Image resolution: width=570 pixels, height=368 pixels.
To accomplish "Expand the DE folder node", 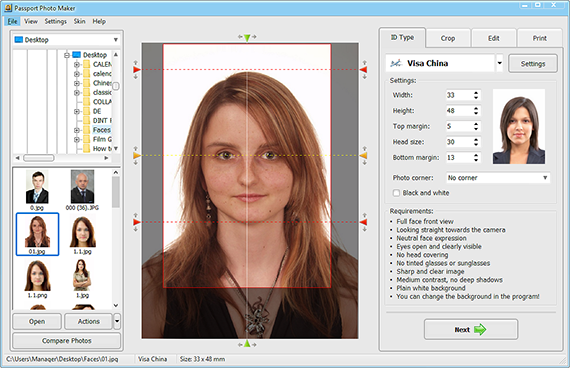I will [x=77, y=111].
